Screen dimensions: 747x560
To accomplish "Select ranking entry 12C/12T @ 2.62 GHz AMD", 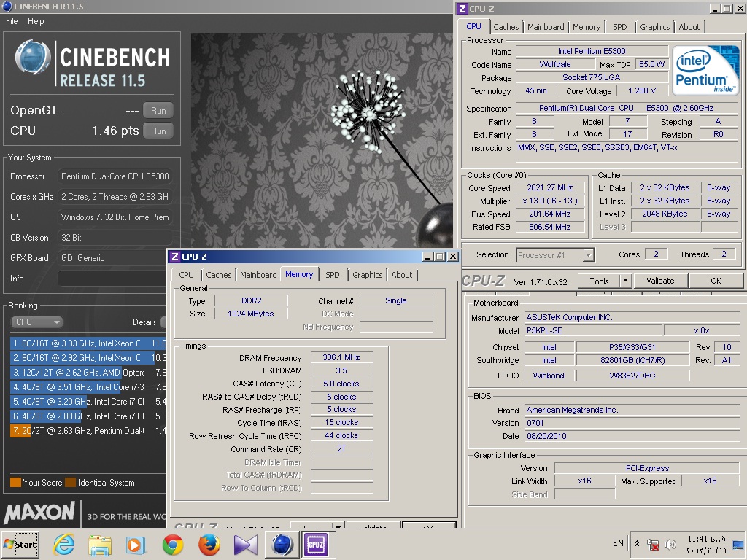I will [88, 373].
